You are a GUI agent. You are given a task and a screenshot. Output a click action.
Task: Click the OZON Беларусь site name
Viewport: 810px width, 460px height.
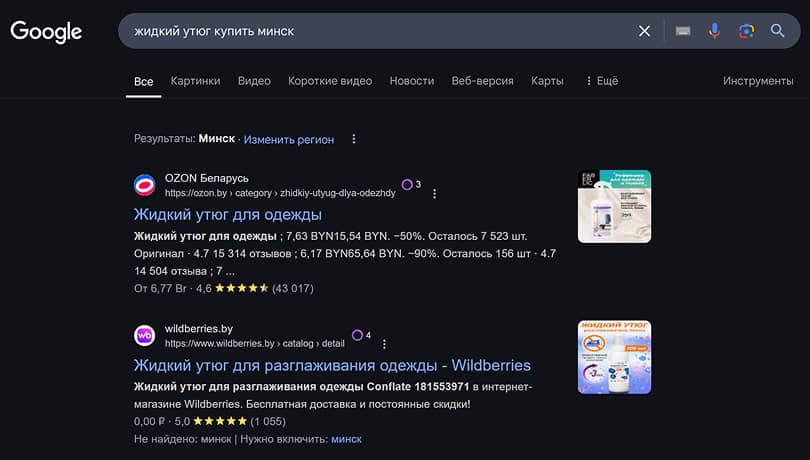pos(207,178)
